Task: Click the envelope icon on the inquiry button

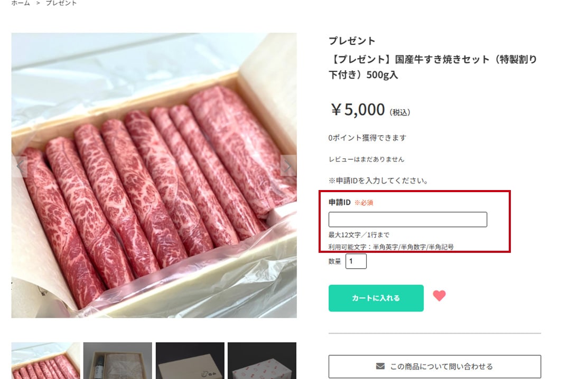Action: (x=380, y=366)
